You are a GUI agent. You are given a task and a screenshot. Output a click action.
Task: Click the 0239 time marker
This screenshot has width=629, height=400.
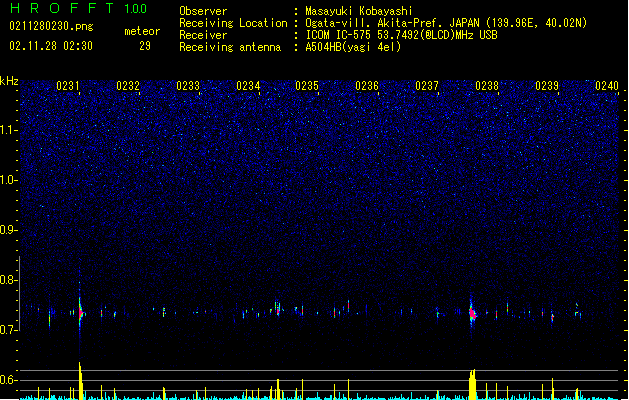click(x=547, y=86)
